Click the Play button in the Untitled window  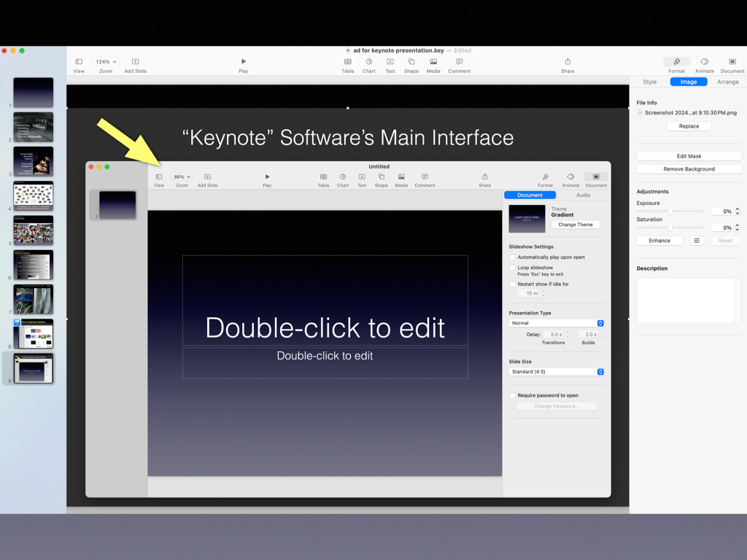(267, 176)
